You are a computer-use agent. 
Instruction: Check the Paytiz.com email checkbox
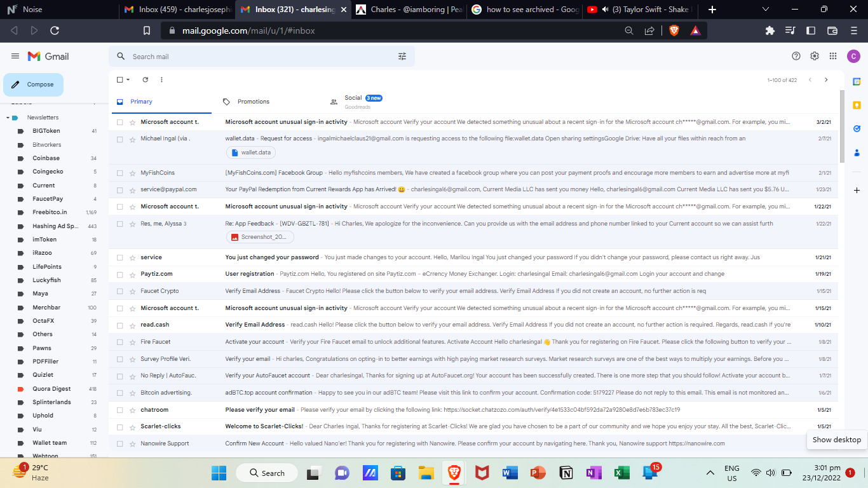119,274
